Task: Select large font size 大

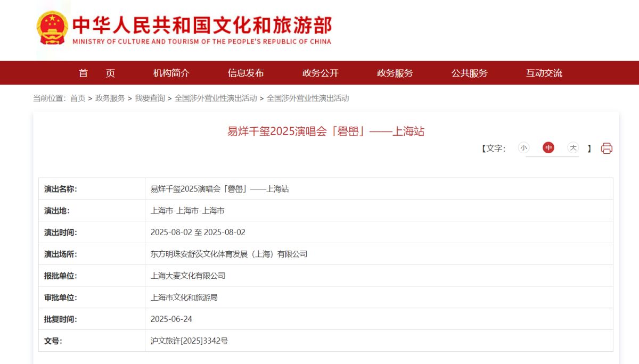Action: coord(573,148)
